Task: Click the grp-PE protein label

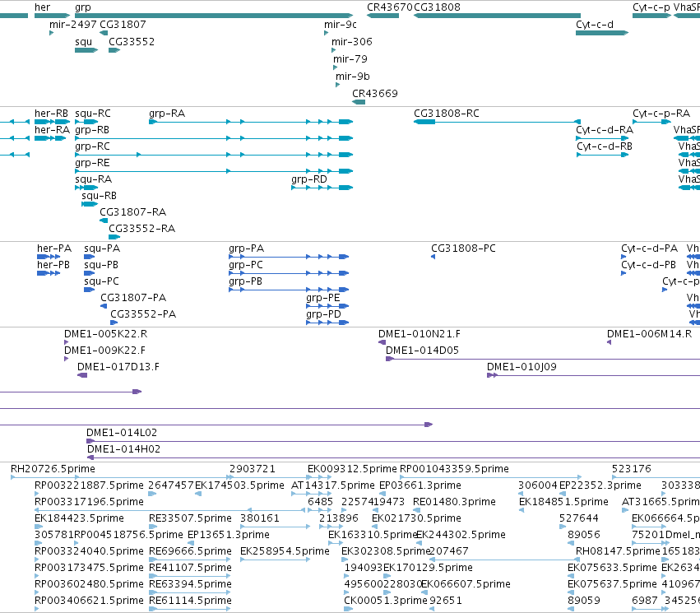Action: click(x=323, y=298)
